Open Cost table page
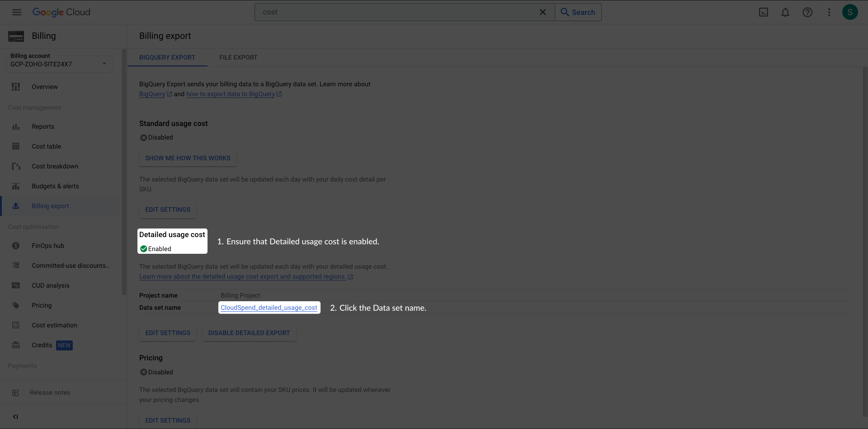Viewport: 868px width, 429px height. tap(46, 146)
